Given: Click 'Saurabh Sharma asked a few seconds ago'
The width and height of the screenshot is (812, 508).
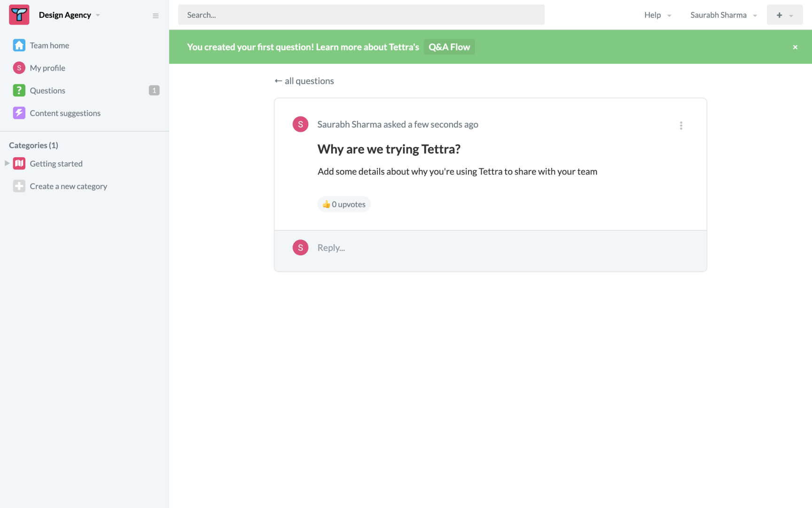Looking at the screenshot, I should [x=398, y=124].
